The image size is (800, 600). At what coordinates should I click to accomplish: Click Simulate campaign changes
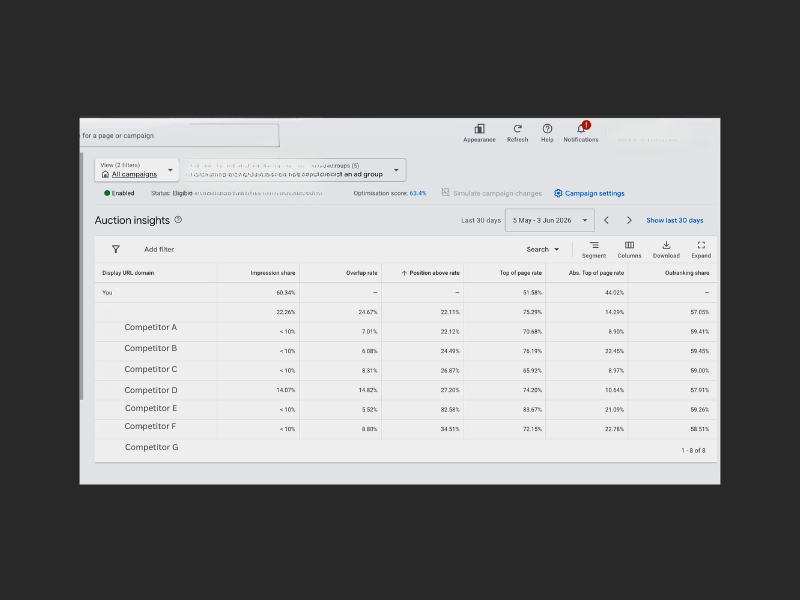coord(491,193)
